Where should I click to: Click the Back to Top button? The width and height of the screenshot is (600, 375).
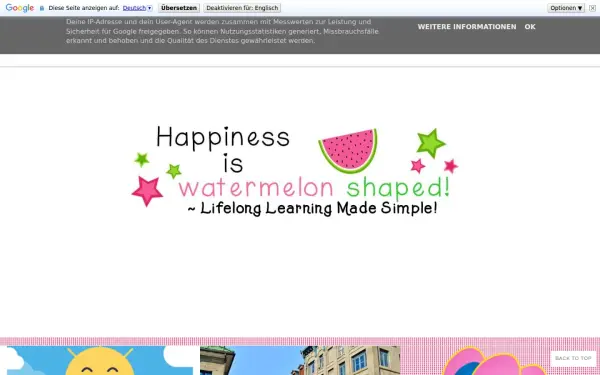tap(573, 359)
